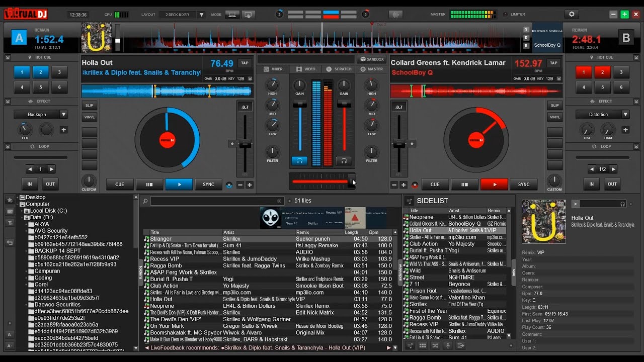Open the vertical sideview side tab
Screen dimensions: 644x362
(x=400, y=272)
